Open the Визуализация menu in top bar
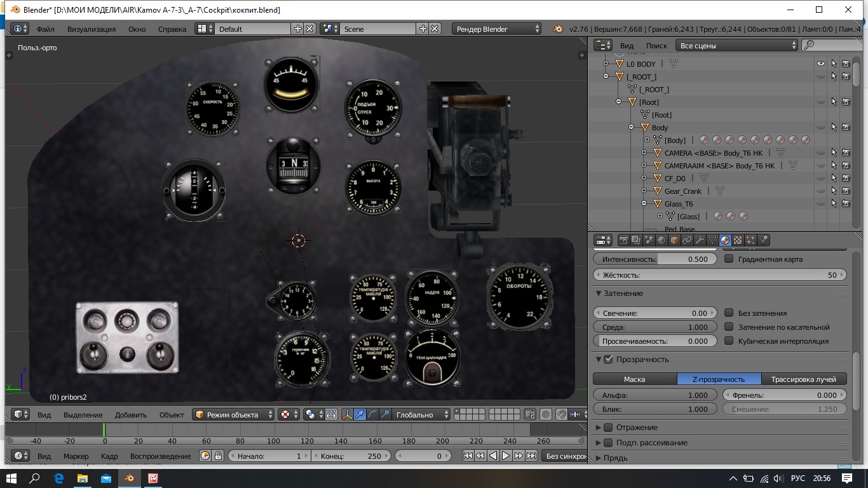The image size is (868, 488). pos(92,29)
